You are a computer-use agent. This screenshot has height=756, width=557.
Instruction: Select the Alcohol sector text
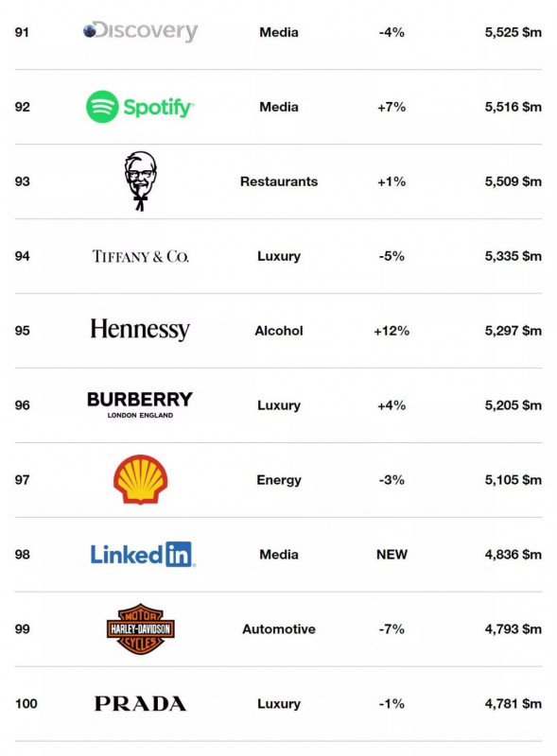[279, 331]
